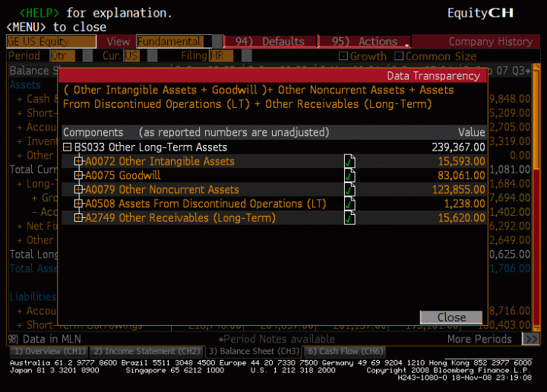Open the Filing MR dropdown arrow
The image size is (547, 392).
247,55
